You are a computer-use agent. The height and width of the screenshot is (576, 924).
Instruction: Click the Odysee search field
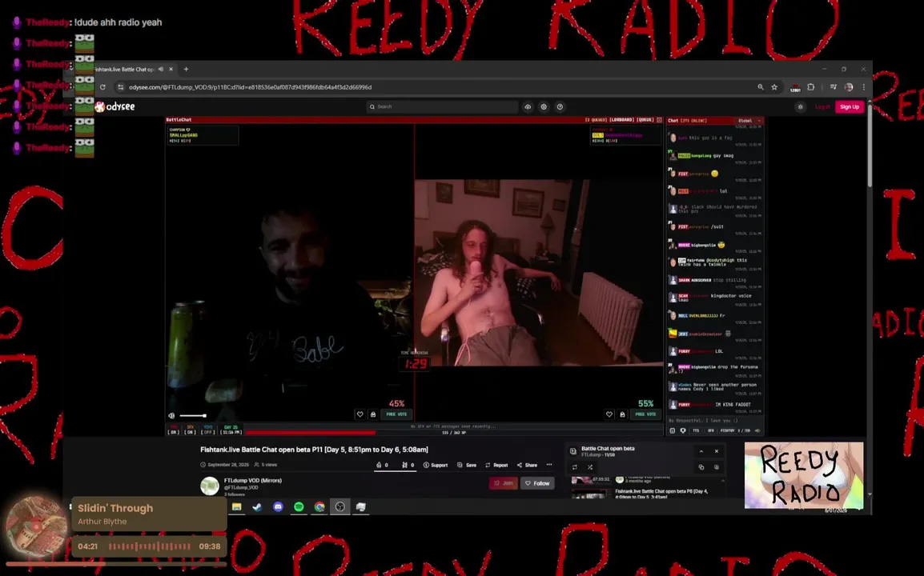click(x=442, y=106)
